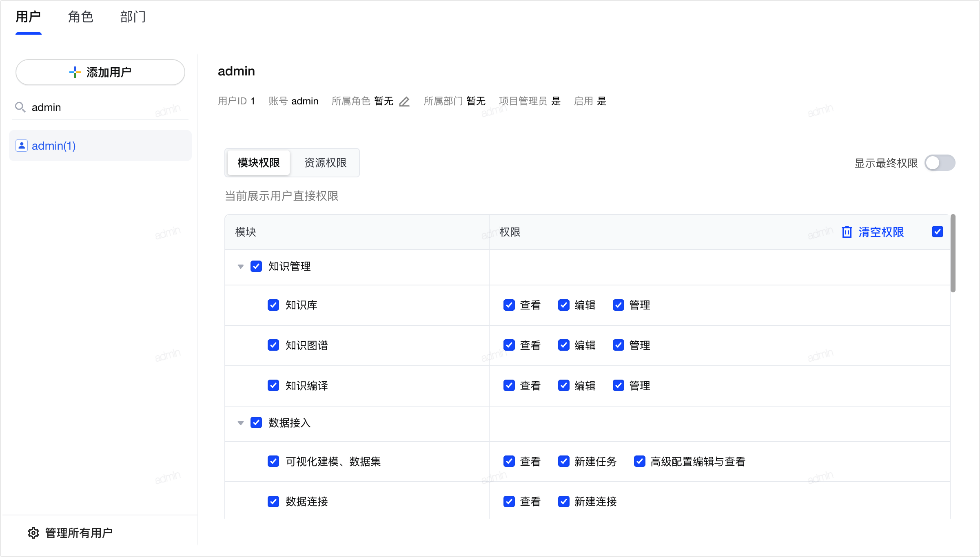Click the 清空权限 link

[x=881, y=232]
